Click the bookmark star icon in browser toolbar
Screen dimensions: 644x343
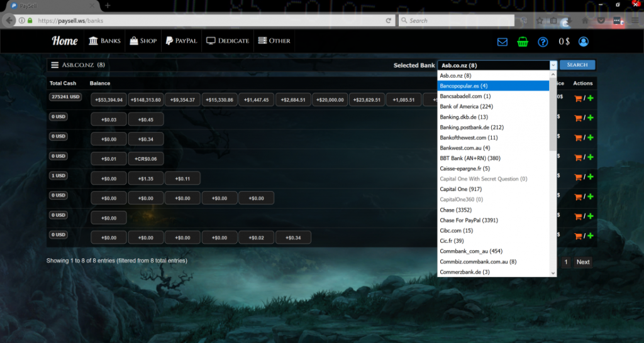tap(540, 21)
